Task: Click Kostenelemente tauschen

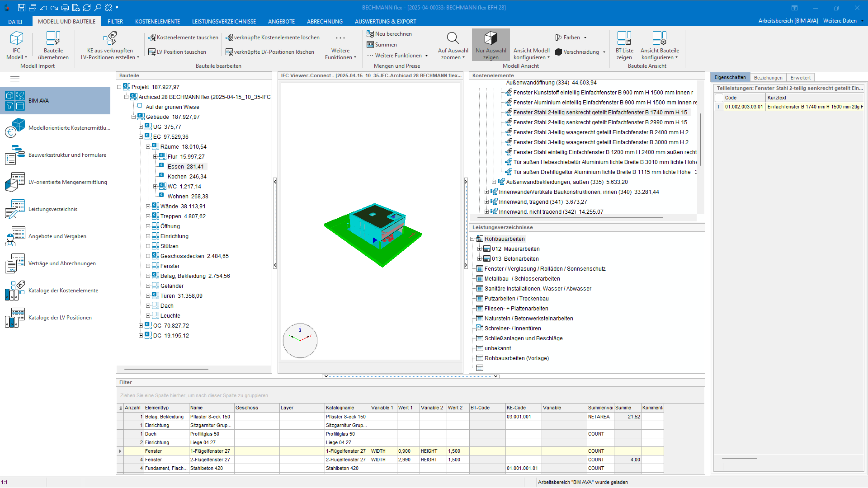Action: (183, 38)
